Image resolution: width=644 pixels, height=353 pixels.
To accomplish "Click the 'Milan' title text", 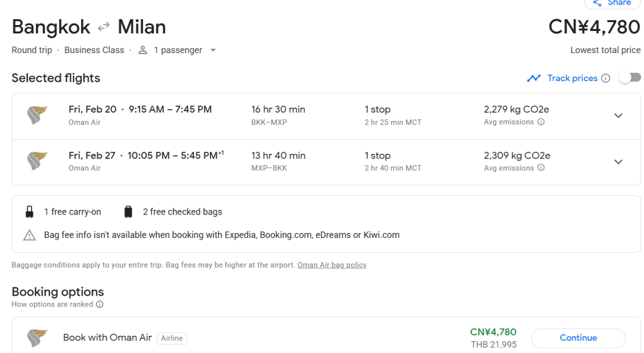I will point(142,27).
